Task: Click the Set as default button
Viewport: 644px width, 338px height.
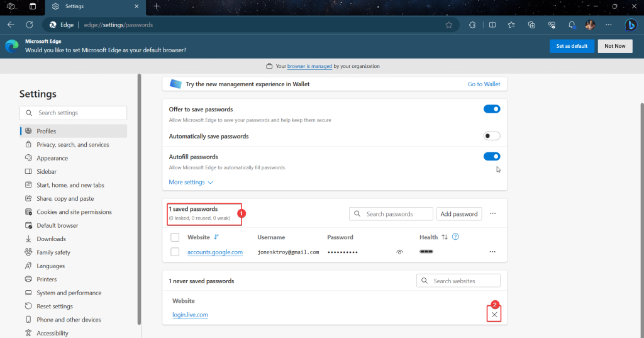Action: click(x=572, y=46)
